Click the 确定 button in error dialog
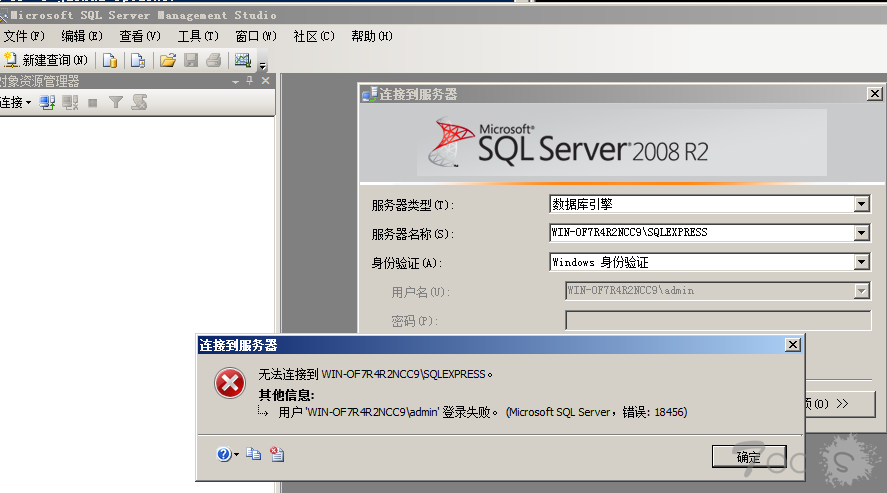Image resolution: width=887 pixels, height=493 pixels. coord(749,457)
